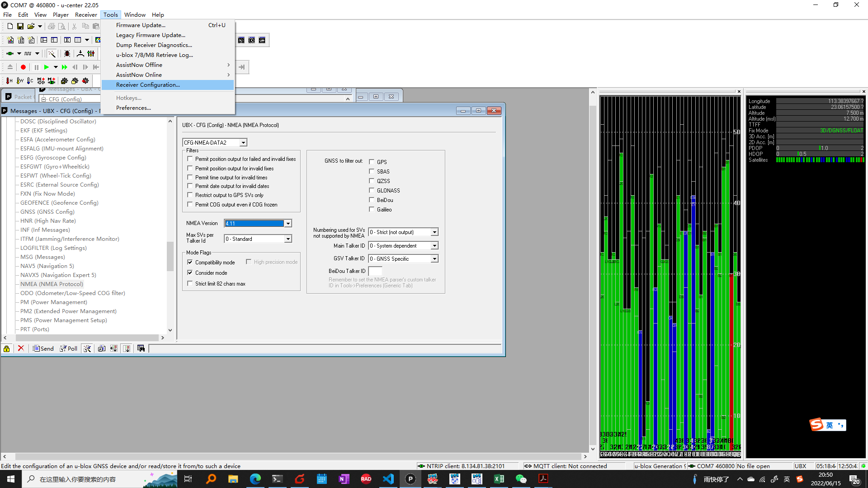Open the Receiver menu
The width and height of the screenshot is (868, 488).
[86, 15]
